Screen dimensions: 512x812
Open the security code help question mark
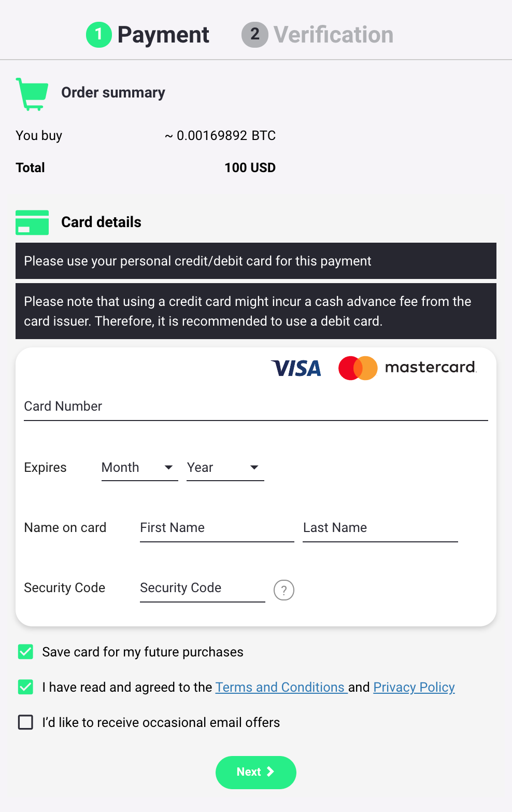[284, 590]
